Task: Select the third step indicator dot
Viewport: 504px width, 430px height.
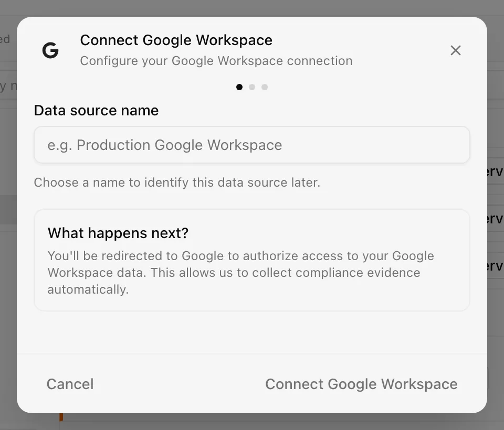Action: pyautogui.click(x=265, y=87)
